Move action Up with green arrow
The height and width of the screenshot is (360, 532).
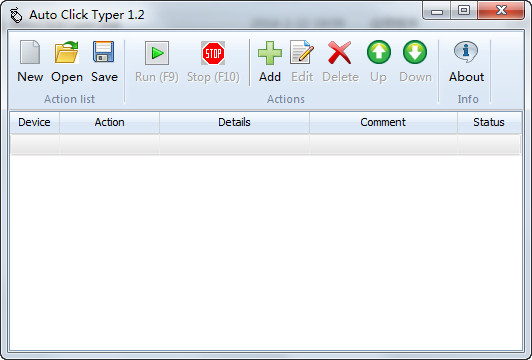(x=379, y=61)
